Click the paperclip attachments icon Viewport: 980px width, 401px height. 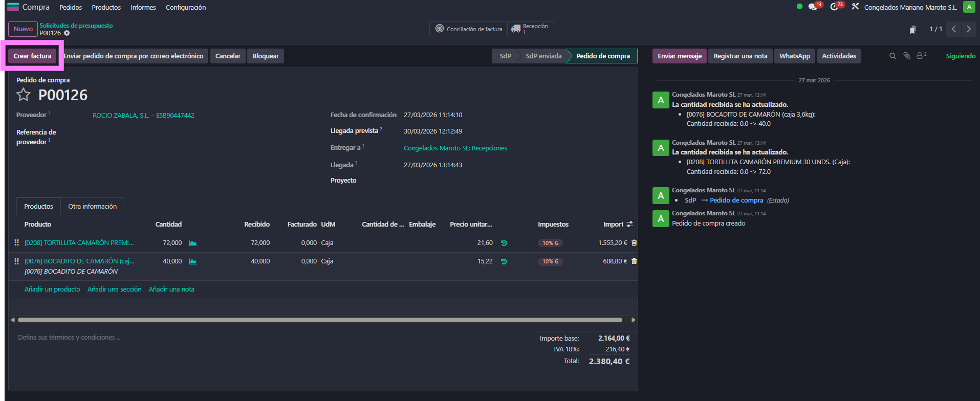(x=907, y=56)
